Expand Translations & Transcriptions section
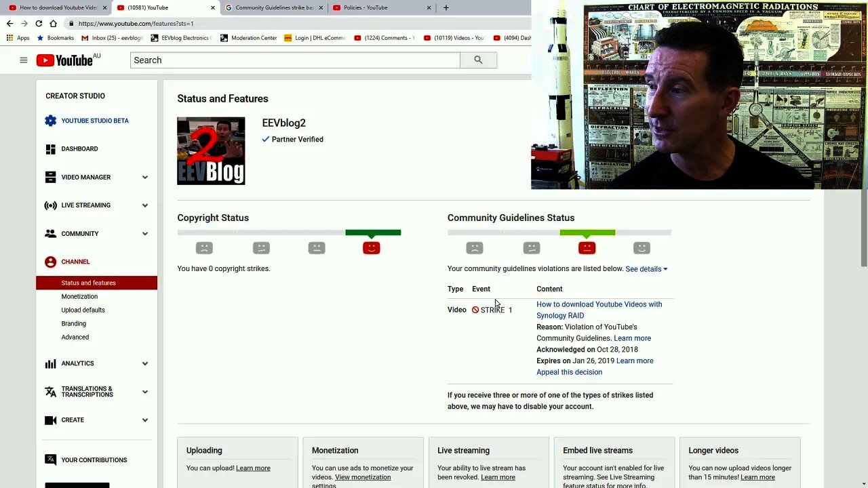Image resolution: width=868 pixels, height=488 pixels. coord(145,392)
